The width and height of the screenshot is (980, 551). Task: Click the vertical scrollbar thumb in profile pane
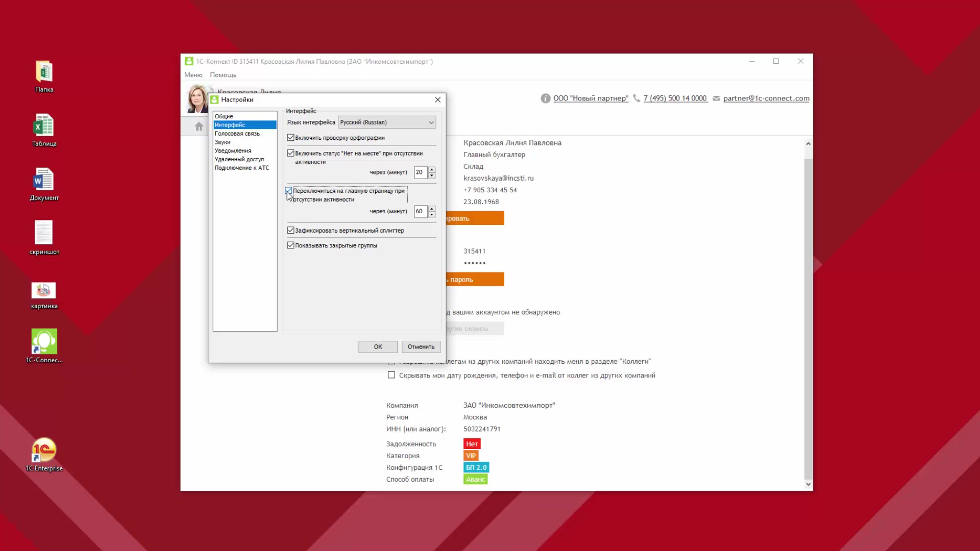point(808,319)
